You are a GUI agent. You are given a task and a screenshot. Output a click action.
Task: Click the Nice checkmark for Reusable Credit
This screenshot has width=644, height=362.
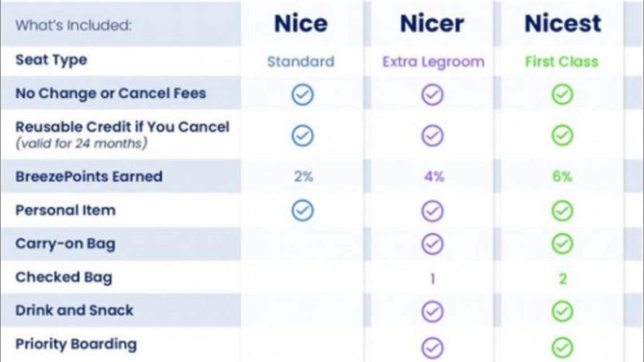303,136
